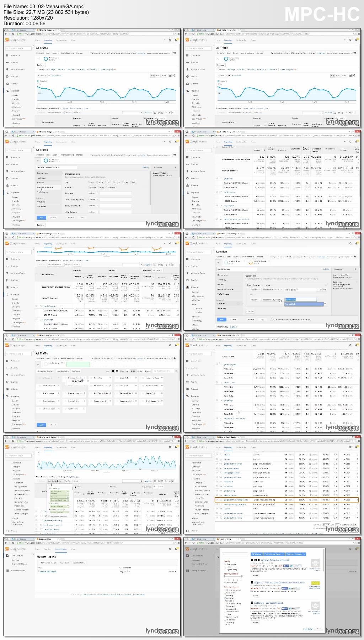This screenshot has width=364, height=640.
Task: Click the All Solutions chip in the 00:06:24 dialog
Action: pos(257,554)
